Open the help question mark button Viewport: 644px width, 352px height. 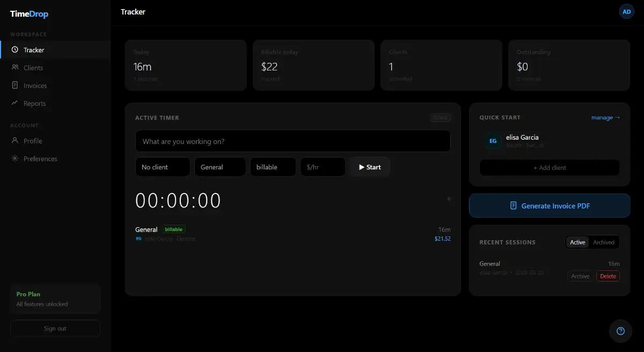pyautogui.click(x=620, y=331)
